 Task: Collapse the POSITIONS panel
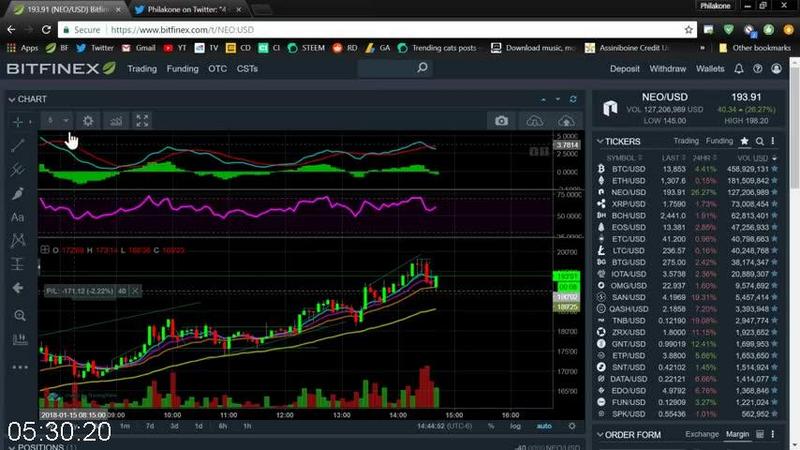11,447
